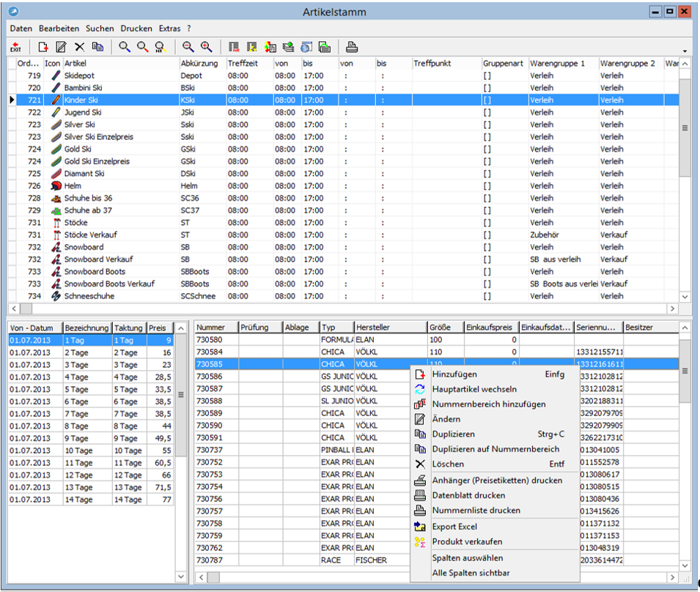Image resolution: width=700 pixels, height=592 pixels.
Task: Choose Alle Spalten sichtbar menu entry
Action: [495, 573]
